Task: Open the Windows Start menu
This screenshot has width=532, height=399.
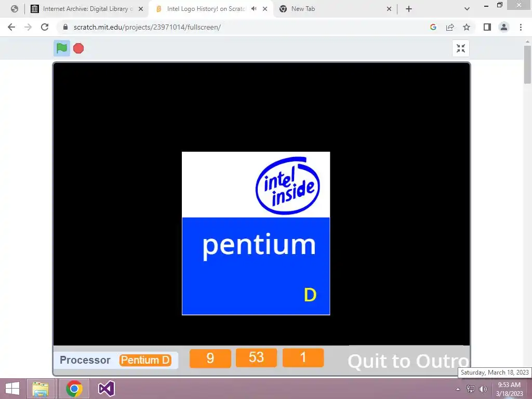Action: click(x=12, y=389)
